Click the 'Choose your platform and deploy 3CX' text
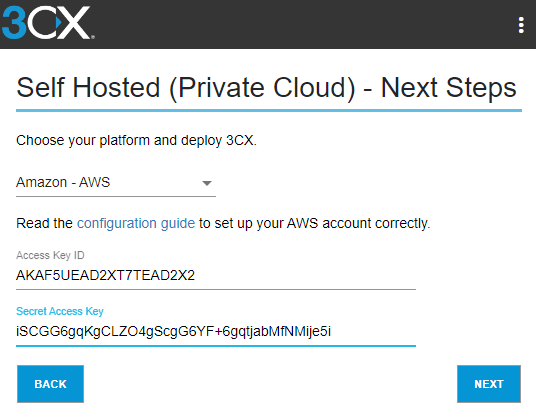 pos(136,141)
